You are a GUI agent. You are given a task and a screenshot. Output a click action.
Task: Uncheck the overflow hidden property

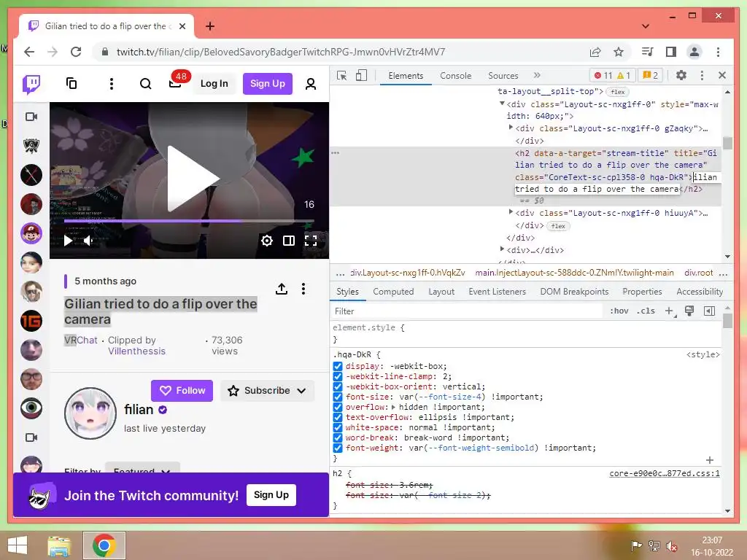pyautogui.click(x=338, y=407)
